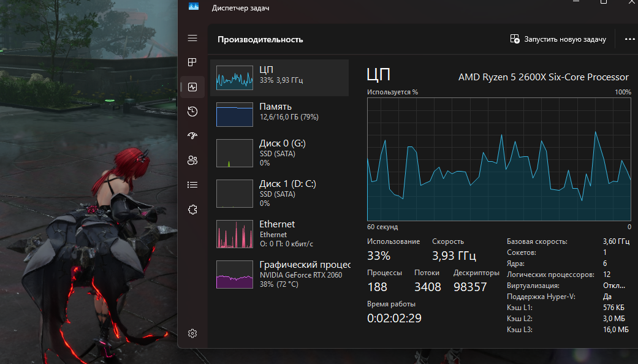Click the 188 processes value
Screen dimensions: 638x364
pyautogui.click(x=377, y=287)
